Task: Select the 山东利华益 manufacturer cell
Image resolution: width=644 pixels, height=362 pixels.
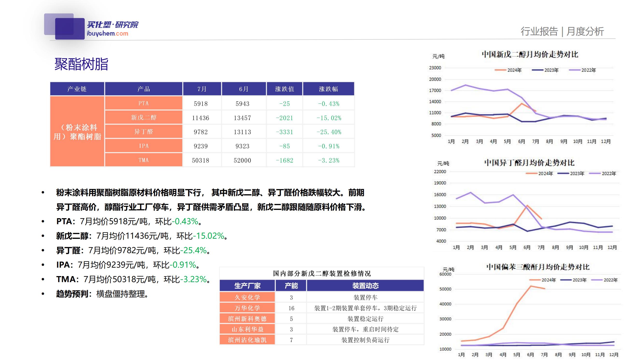Action: (247, 329)
